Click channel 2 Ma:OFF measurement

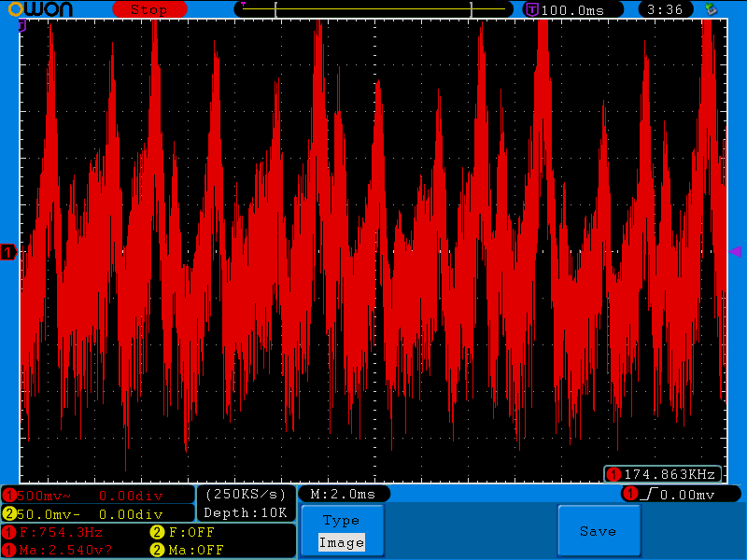point(196,550)
